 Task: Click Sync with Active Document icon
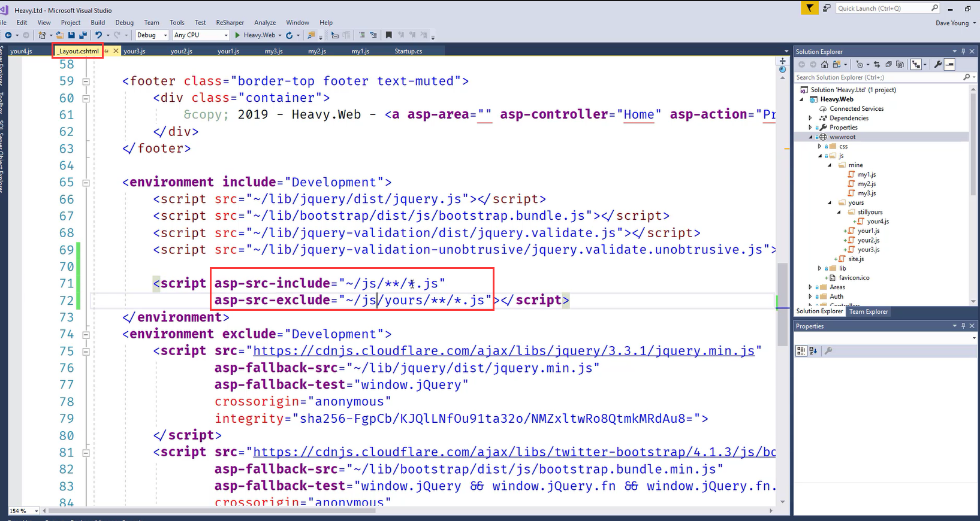click(x=876, y=65)
